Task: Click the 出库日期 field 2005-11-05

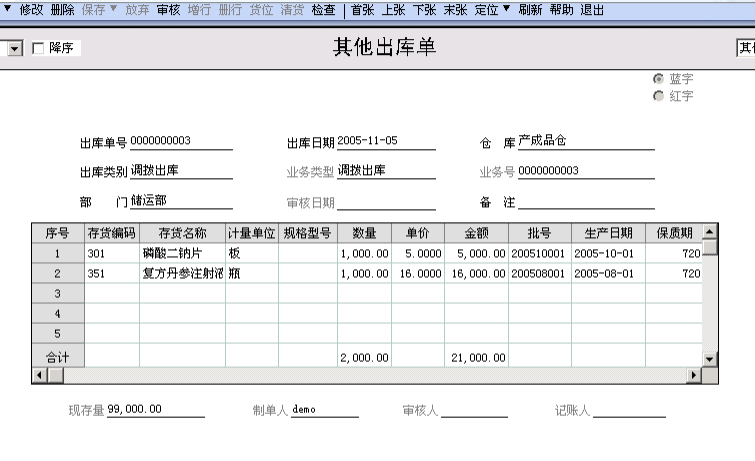Action: click(x=386, y=141)
